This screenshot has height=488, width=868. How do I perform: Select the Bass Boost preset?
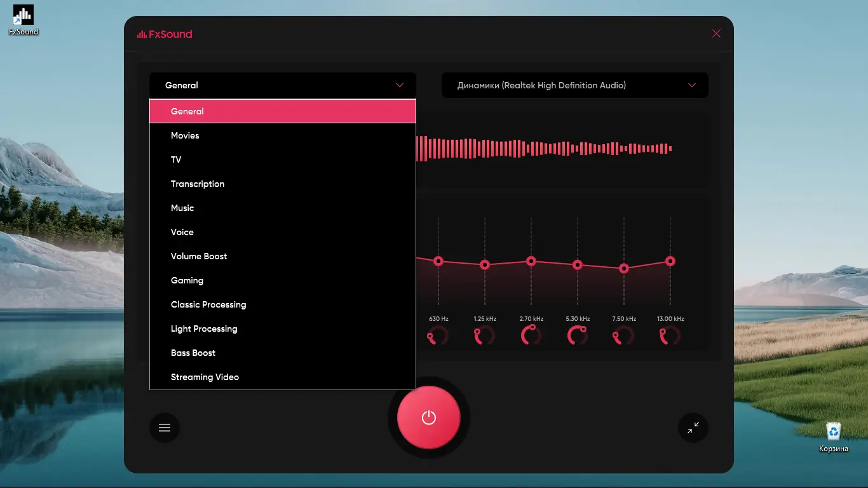point(283,353)
